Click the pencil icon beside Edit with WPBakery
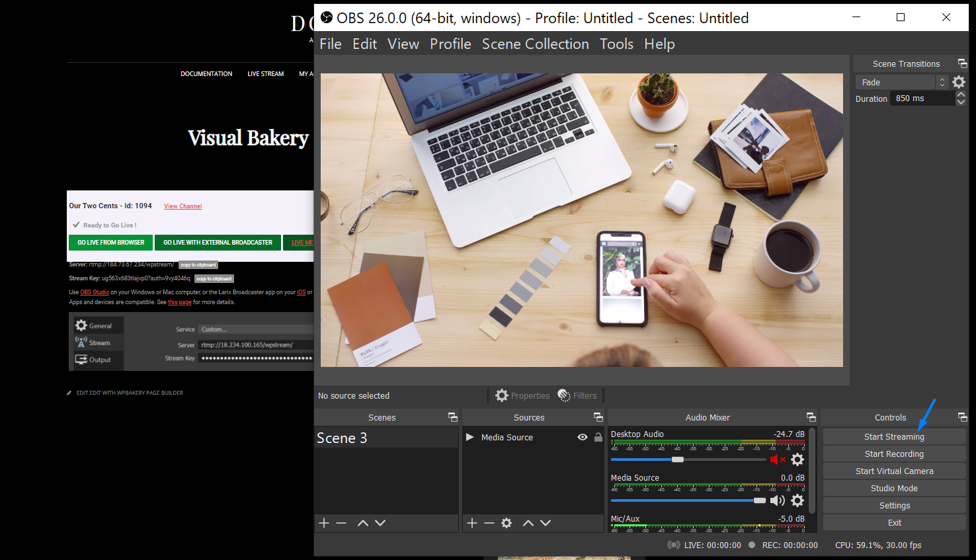The image size is (976, 560). click(69, 393)
